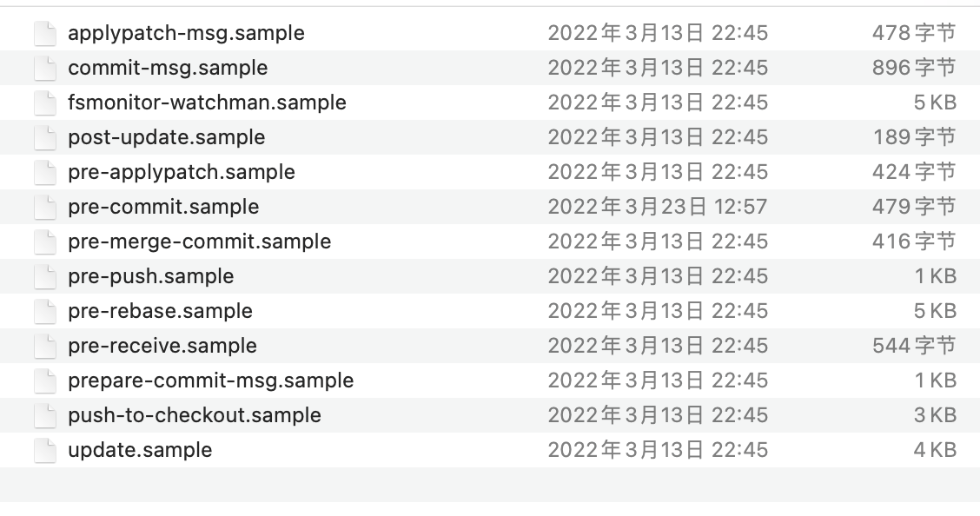The image size is (980, 516).
Task: Select the pre-merge-commit.sample file
Action: click(200, 241)
